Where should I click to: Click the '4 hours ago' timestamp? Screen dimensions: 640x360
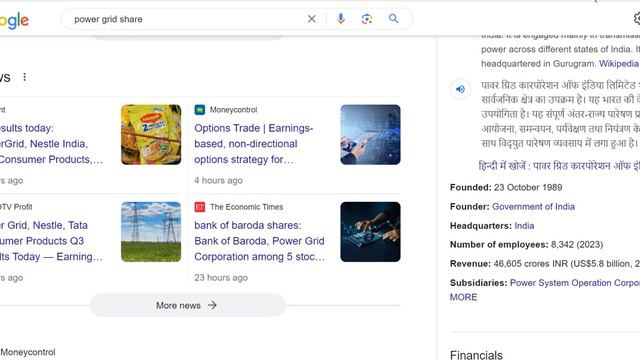[218, 180]
